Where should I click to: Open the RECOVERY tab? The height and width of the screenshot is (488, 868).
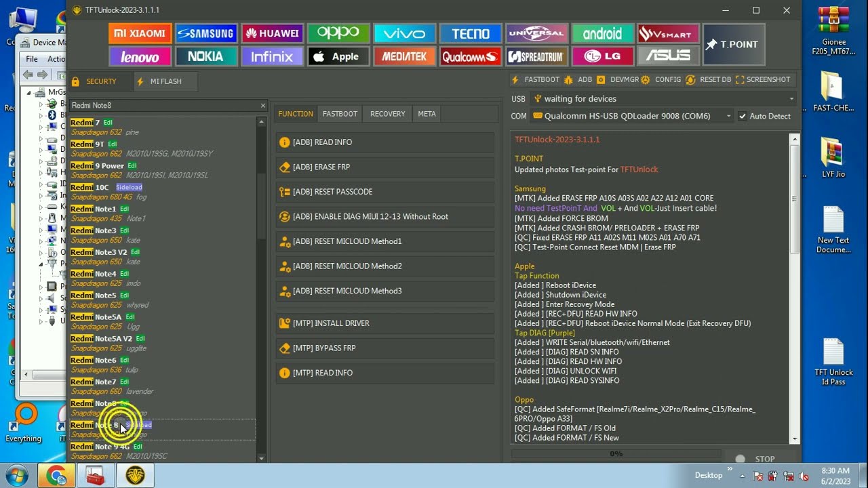387,114
